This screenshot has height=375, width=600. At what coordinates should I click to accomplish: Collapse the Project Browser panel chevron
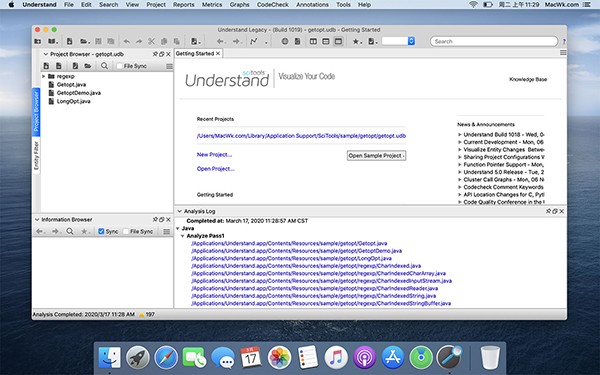46,54
